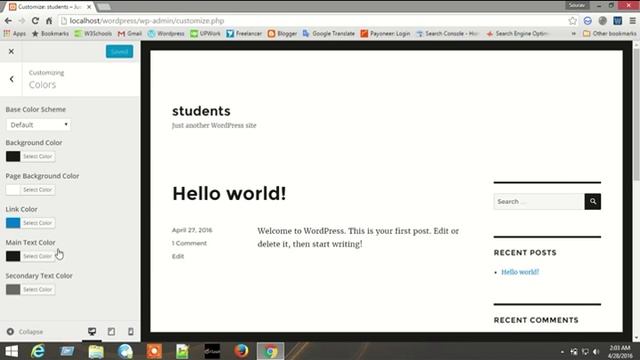
Task: Click the Background Color black swatch
Action: (13, 156)
